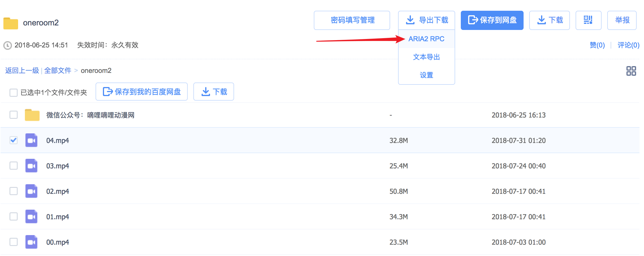Switch to grid view layout icon
The width and height of the screenshot is (644, 256).
point(631,71)
